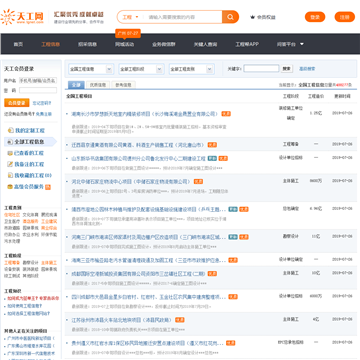This screenshot has height=360, width=360.
Task: Expand the 问答平台 menu arrow
Action: [x=302, y=44]
